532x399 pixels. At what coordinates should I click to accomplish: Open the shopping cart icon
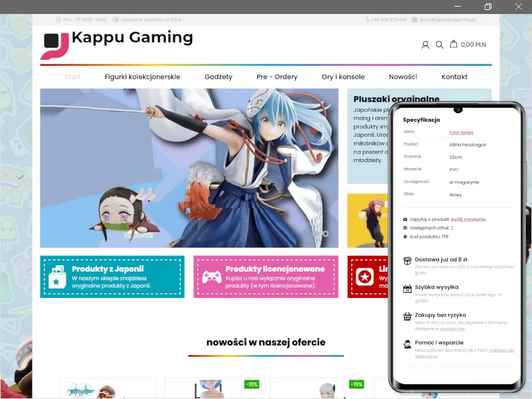[454, 44]
